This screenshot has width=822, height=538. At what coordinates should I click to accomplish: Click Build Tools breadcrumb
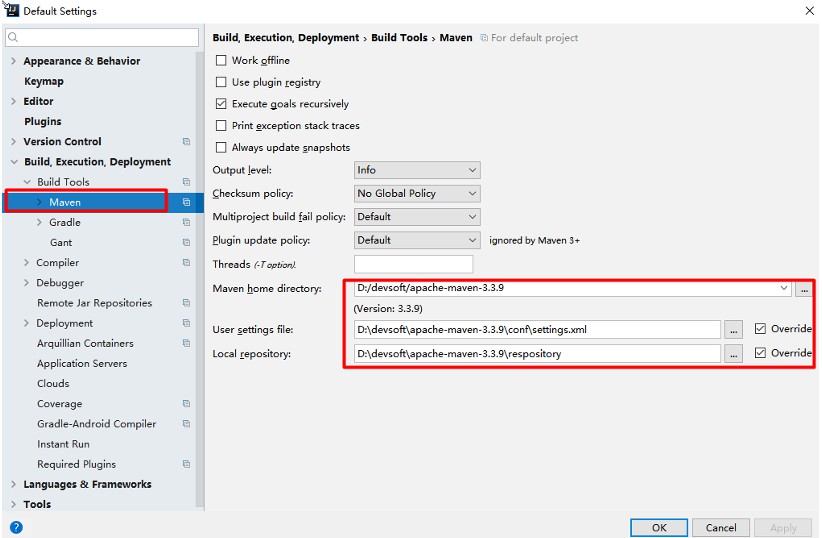point(399,38)
